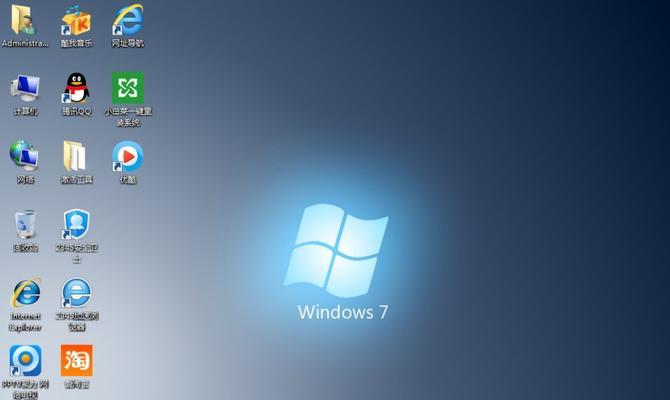The height and width of the screenshot is (400, 670).
Task: Launch the Internet Explorer desktop icon
Action: (x=26, y=293)
